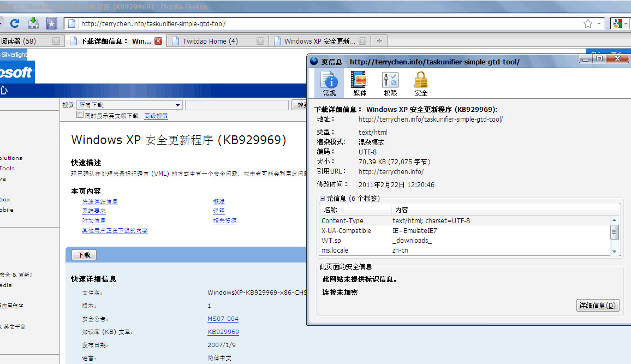Open the 权限 panel in Page Info
The width and height of the screenshot is (631, 364).
390,83
